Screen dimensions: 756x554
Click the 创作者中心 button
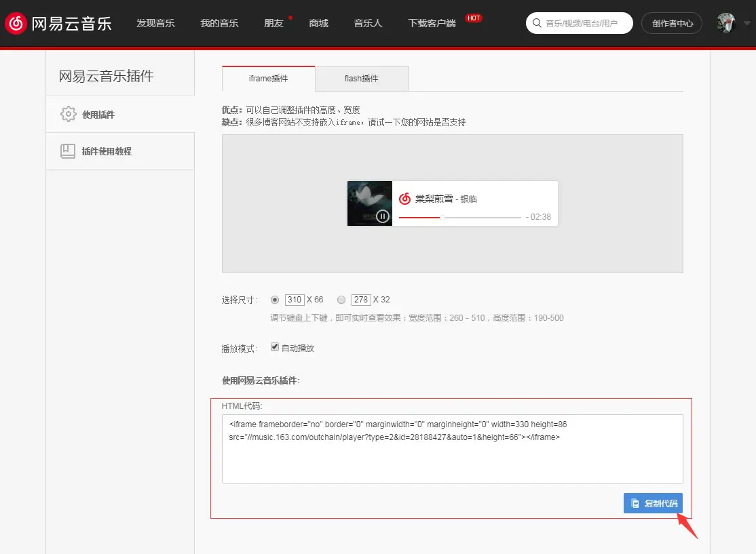point(672,23)
